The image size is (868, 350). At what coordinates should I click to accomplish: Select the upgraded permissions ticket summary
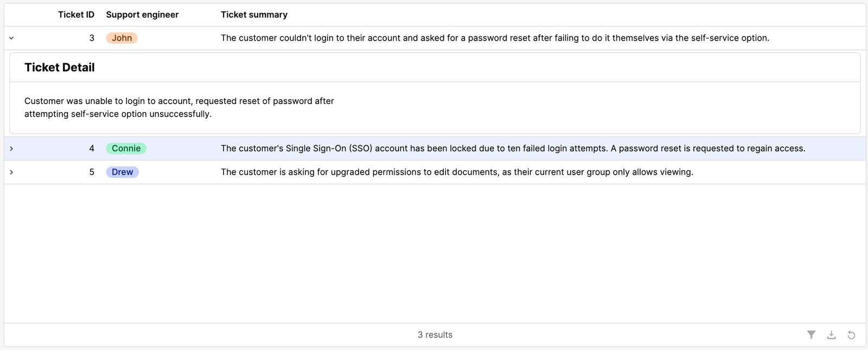point(457,172)
